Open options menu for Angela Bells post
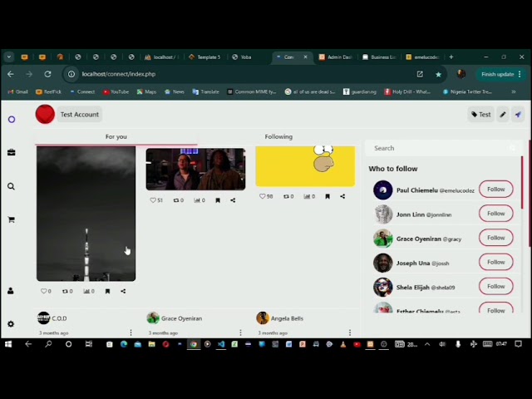This screenshot has width=532, height=399. 350,332
